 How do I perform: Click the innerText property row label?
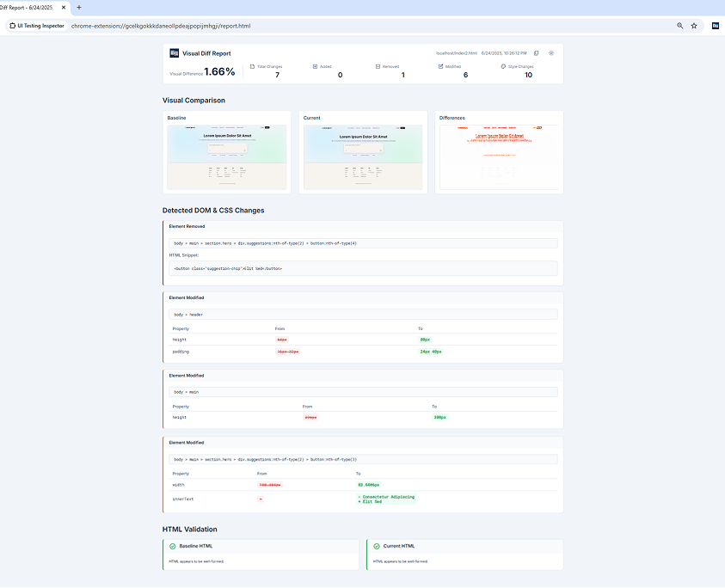coord(183,499)
